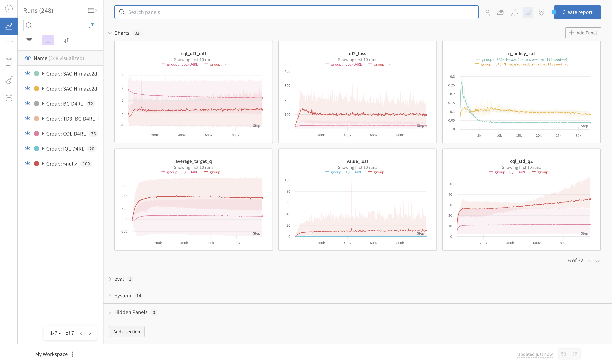
Task: Open workspace settings gear icon
Action: 541,12
